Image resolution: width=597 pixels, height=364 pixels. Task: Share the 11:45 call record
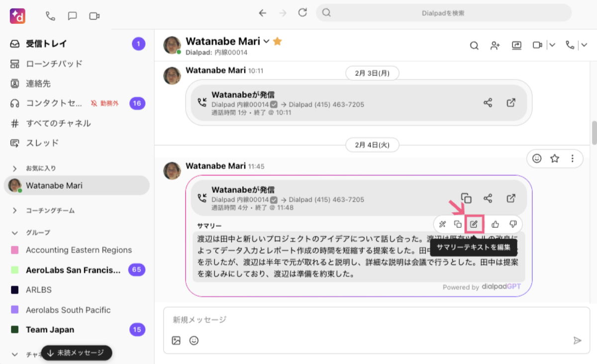(x=488, y=198)
